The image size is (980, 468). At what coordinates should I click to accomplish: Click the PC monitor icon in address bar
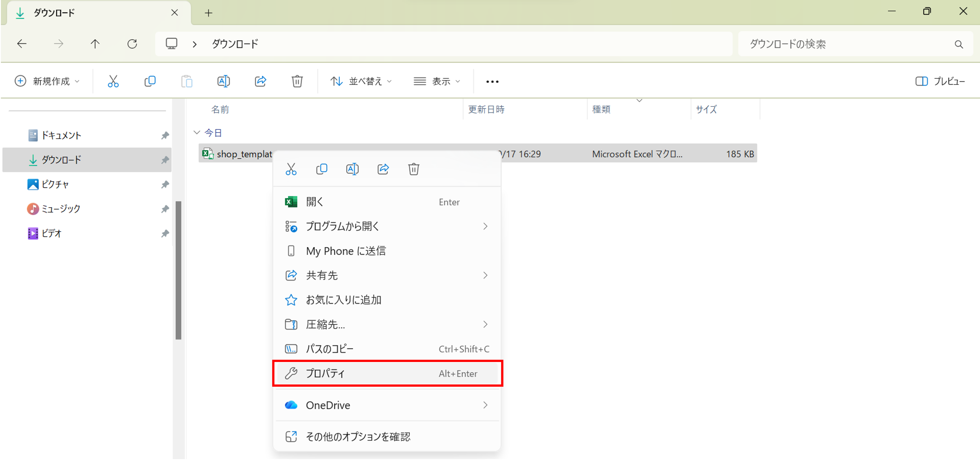172,44
